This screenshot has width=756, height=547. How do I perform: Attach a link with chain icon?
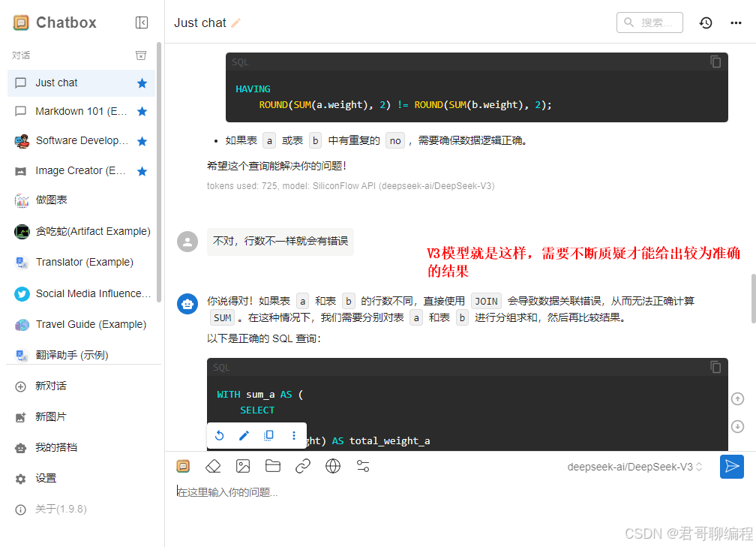(x=303, y=466)
